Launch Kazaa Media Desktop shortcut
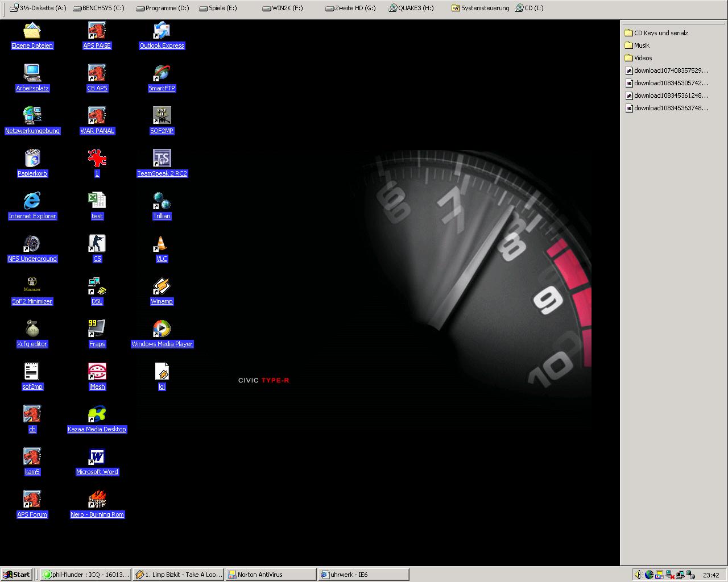 97,414
